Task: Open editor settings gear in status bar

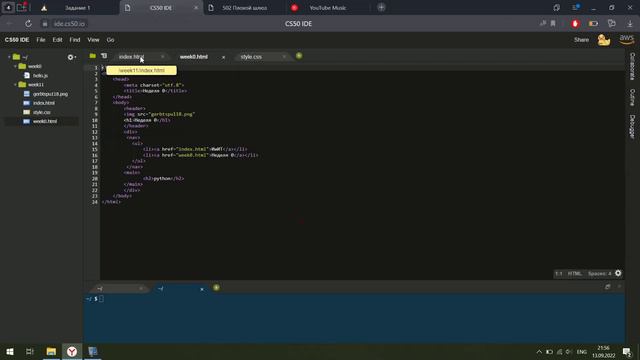Action: click(x=618, y=273)
